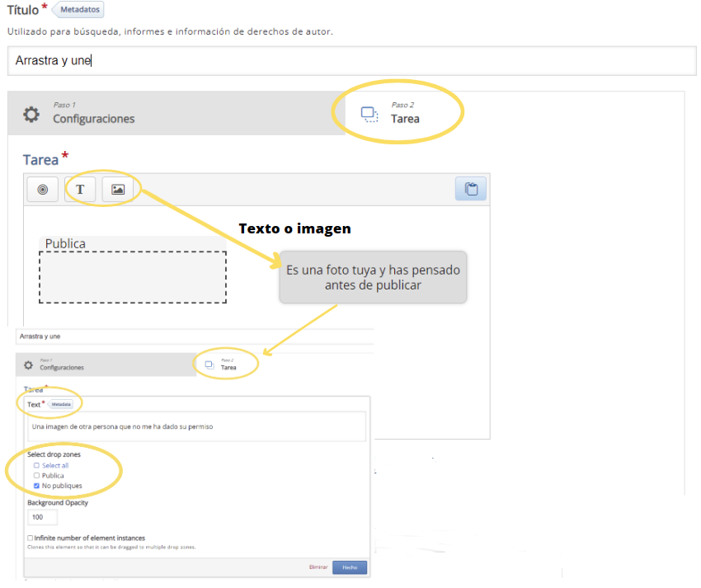Click the Eliminar link
The image size is (701, 588).
pyautogui.click(x=318, y=567)
